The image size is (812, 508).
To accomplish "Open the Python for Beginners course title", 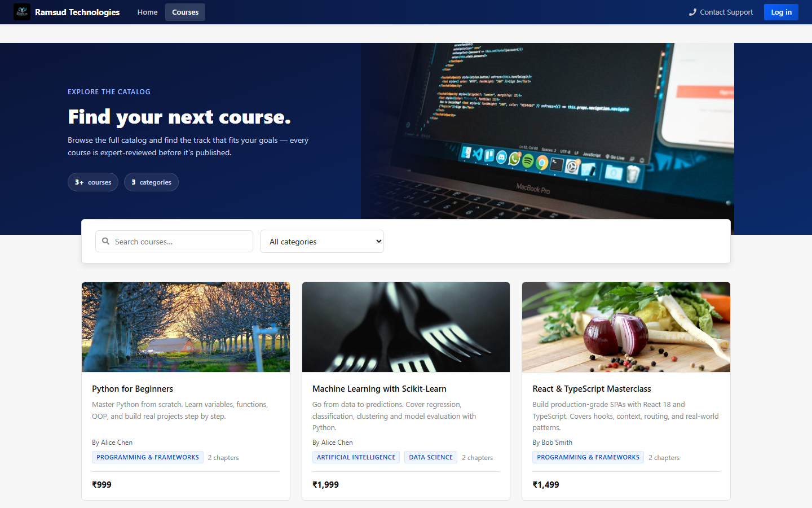I will coord(133,389).
